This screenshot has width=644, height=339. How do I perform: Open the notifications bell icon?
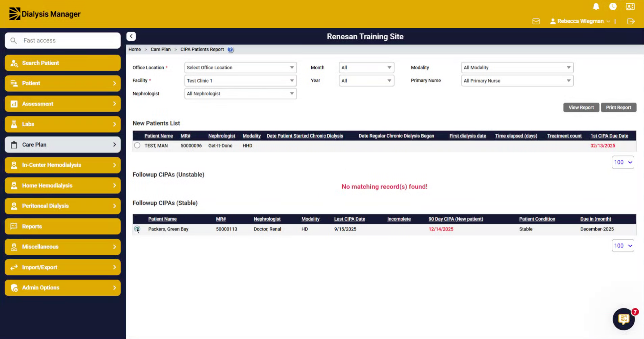[x=596, y=6]
